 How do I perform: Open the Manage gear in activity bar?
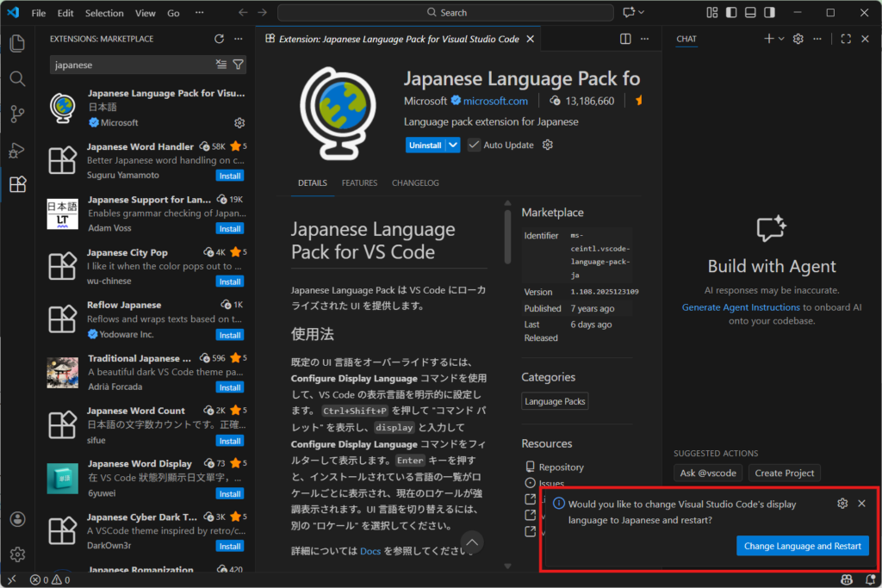click(x=17, y=554)
